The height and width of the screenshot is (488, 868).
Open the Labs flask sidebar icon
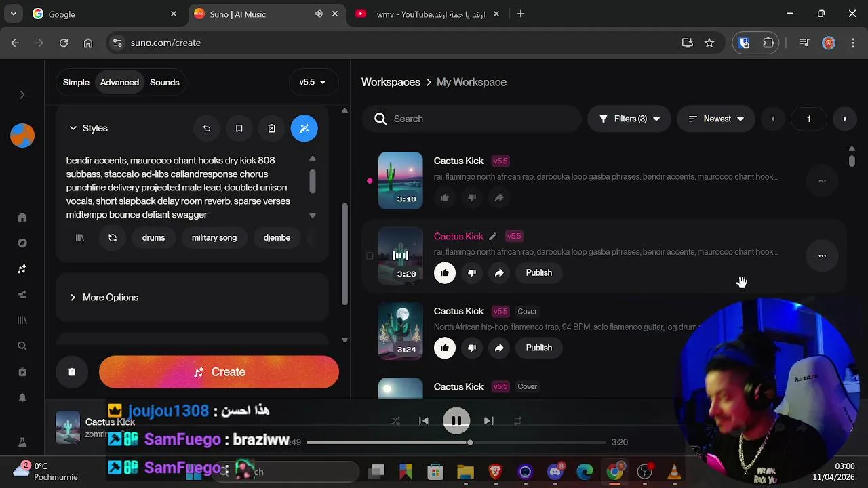coord(22,443)
